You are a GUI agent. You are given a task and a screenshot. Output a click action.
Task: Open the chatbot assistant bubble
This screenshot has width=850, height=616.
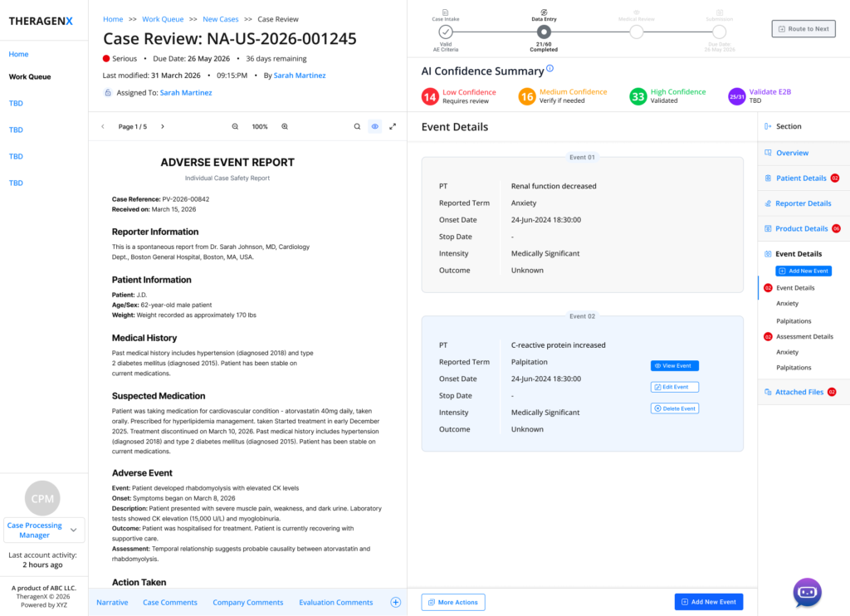coord(807,592)
